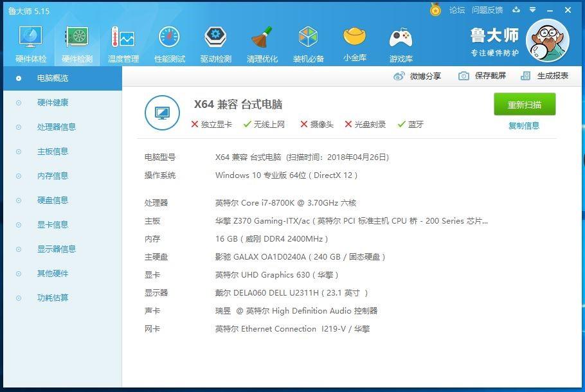The image size is (585, 392).
Task: Click 摄像头 status indicator
Action: tap(317, 124)
